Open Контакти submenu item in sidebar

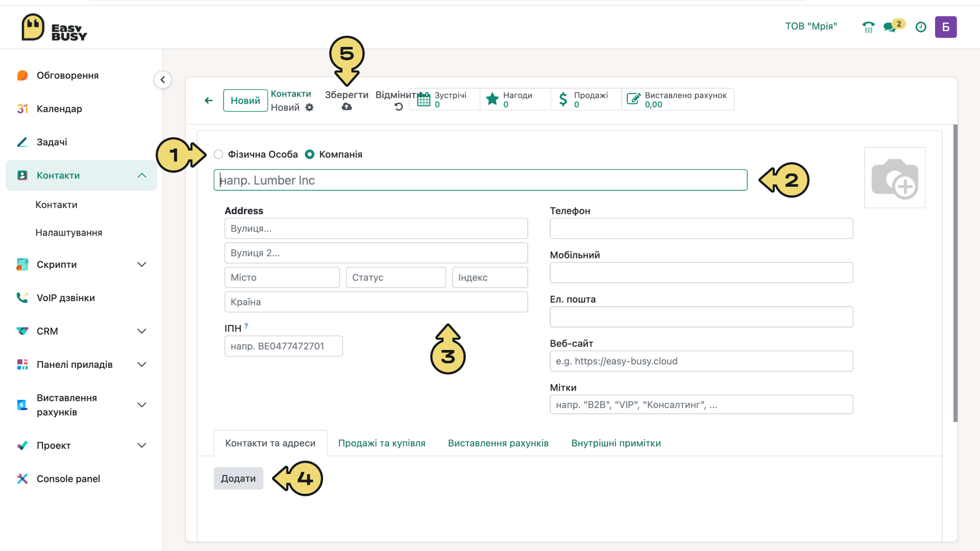[x=57, y=205]
